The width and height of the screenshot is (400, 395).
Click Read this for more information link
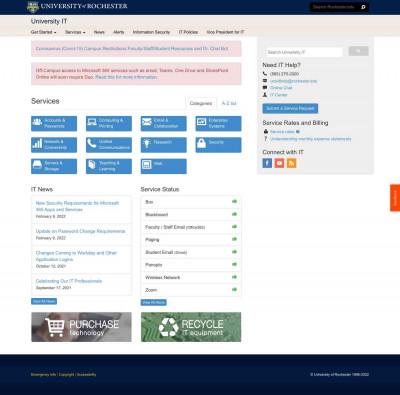click(x=126, y=77)
